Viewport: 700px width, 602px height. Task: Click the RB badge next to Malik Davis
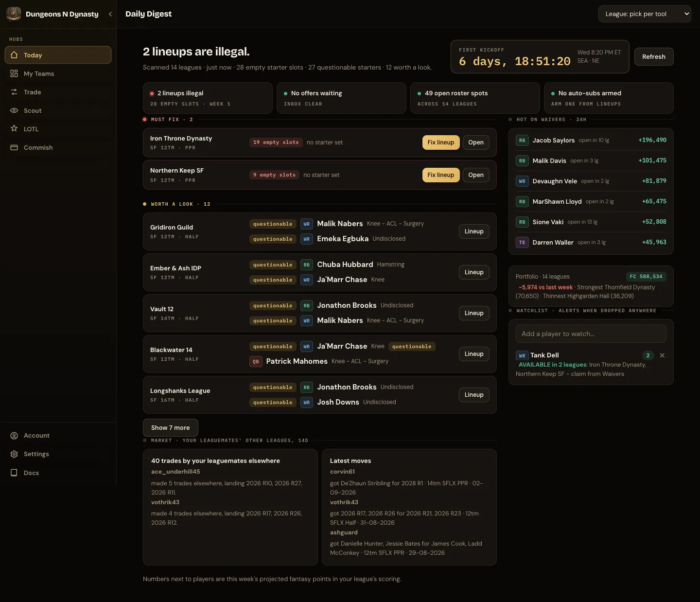click(522, 161)
